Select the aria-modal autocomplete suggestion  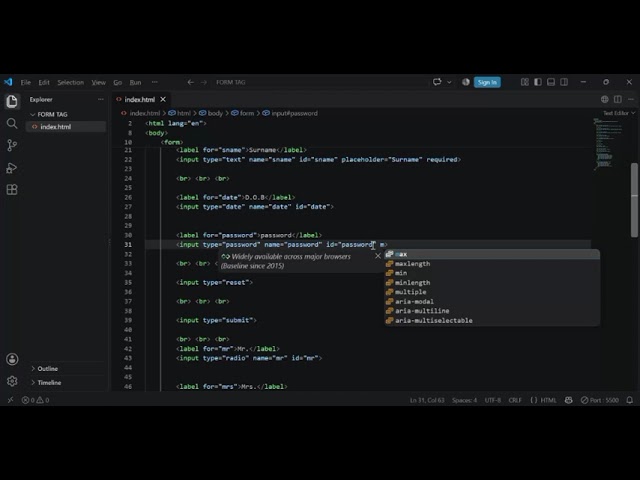click(x=492, y=302)
